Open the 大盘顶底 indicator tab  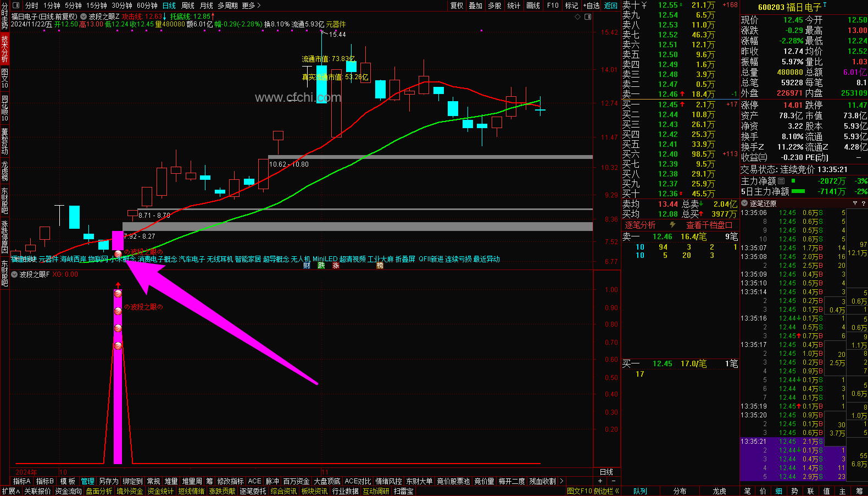[327, 481]
